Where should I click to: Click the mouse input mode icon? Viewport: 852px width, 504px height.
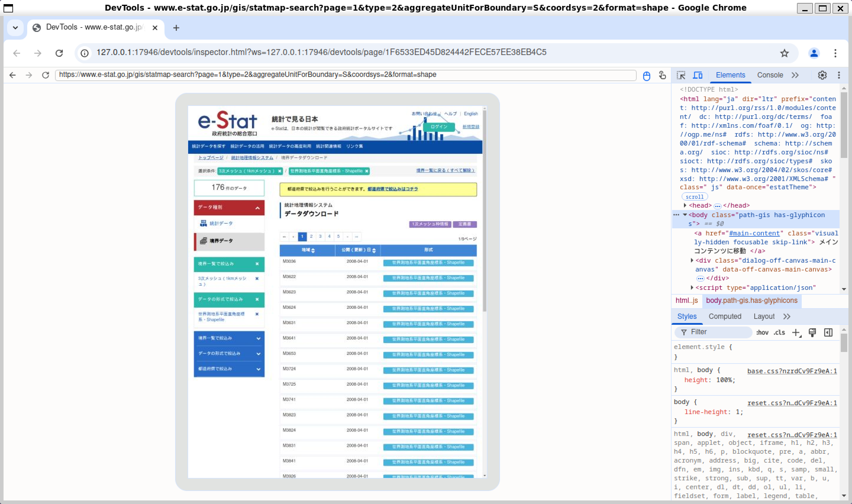[x=647, y=75]
